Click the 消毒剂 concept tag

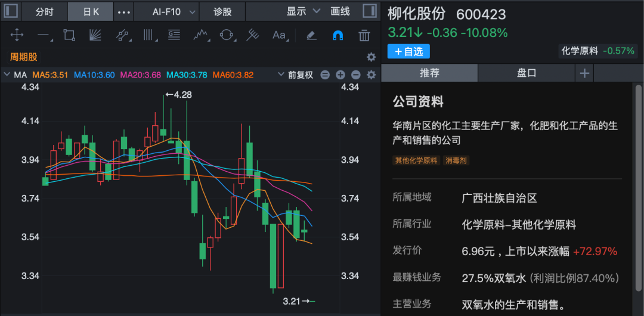pyautogui.click(x=456, y=160)
